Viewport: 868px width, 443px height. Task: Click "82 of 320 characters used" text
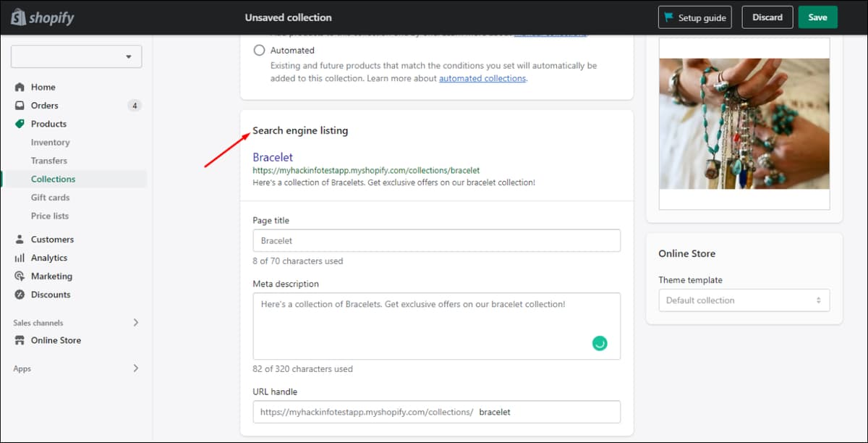(x=302, y=368)
